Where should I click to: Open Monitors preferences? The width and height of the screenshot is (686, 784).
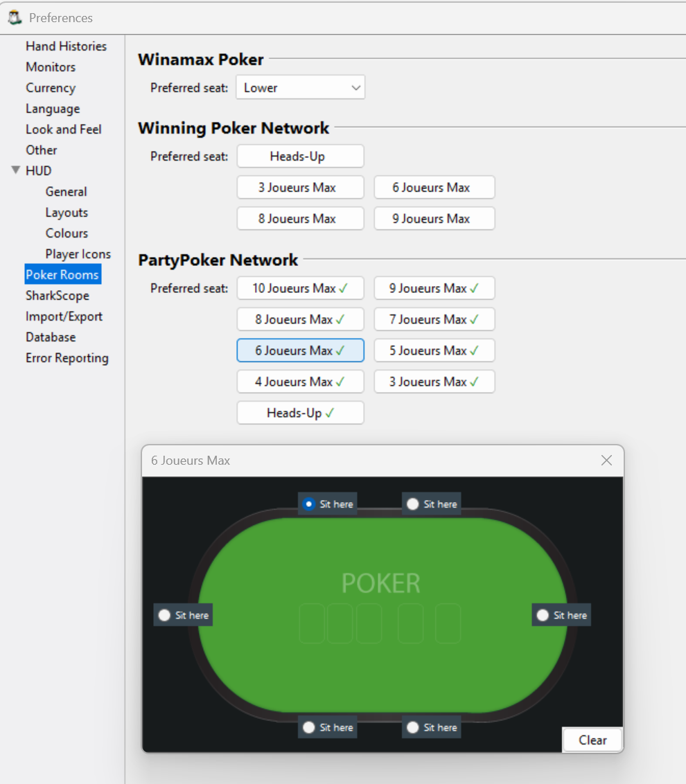(x=51, y=67)
